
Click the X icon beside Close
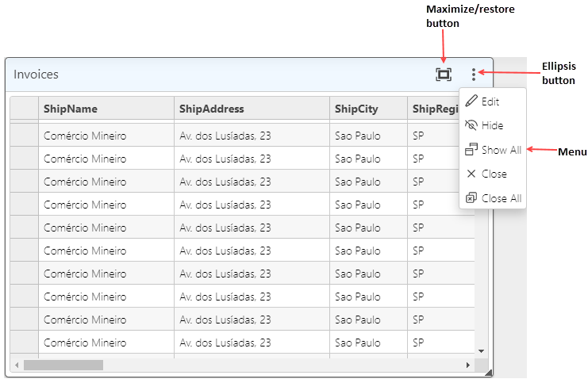point(471,174)
